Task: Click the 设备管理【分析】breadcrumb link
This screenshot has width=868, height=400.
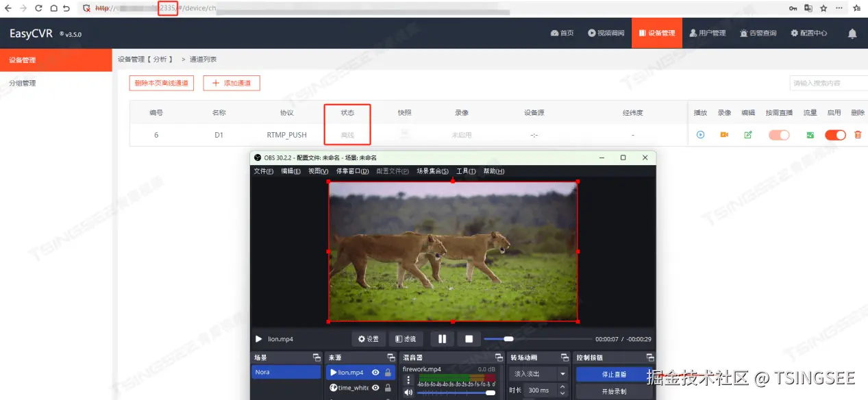Action: [x=145, y=60]
